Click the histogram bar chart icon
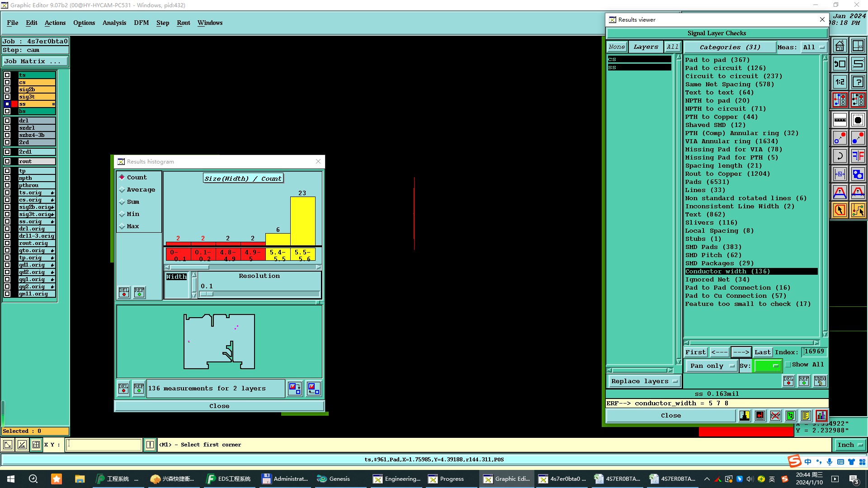868x488 pixels. pos(821,416)
